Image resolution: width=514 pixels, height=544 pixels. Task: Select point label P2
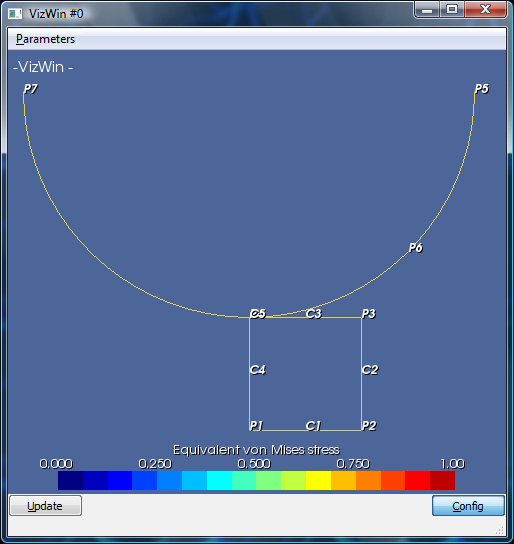(369, 426)
